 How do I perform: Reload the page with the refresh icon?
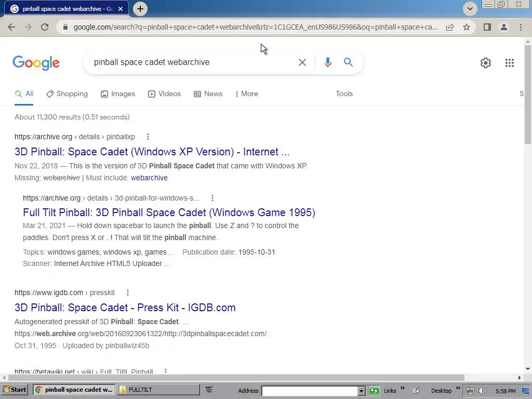pyautogui.click(x=45, y=27)
